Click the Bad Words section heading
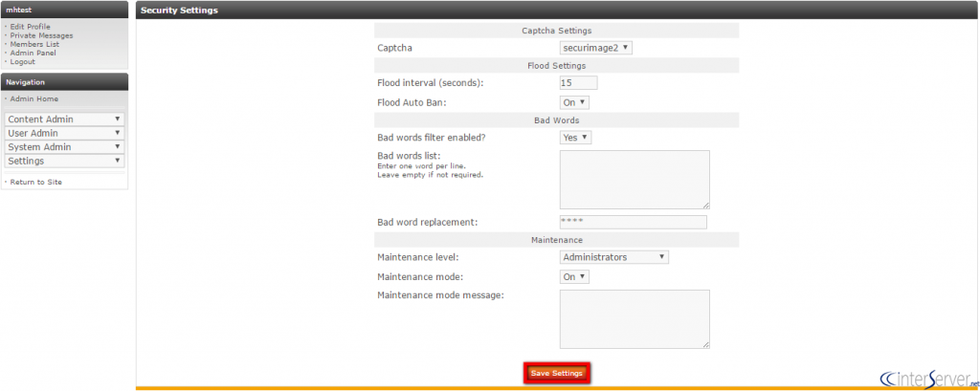This screenshot has width=980, height=391. click(556, 119)
